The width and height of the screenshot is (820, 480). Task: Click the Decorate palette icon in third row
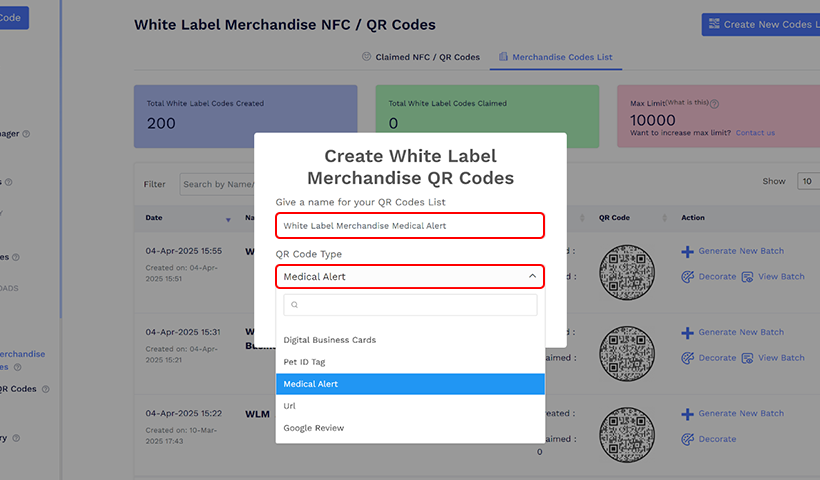[x=687, y=439]
